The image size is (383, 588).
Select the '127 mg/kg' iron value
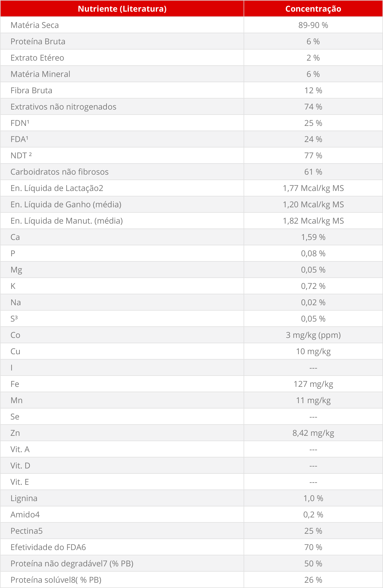(313, 384)
